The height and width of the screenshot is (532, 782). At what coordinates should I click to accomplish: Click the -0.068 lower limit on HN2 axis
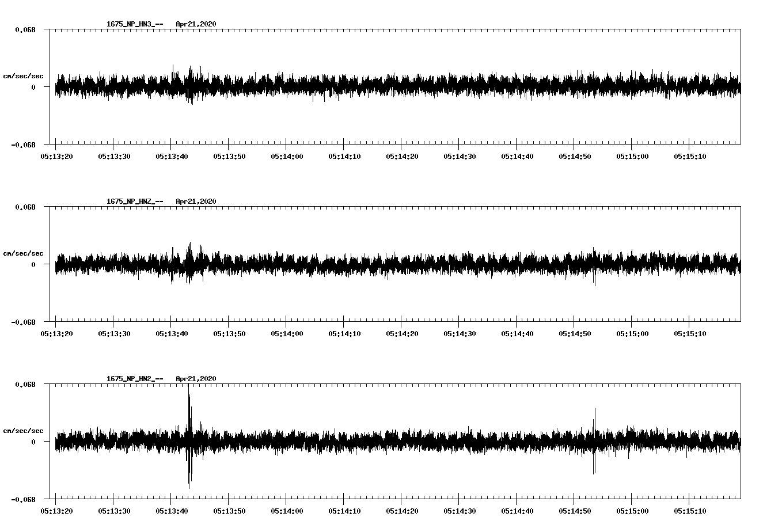(x=23, y=499)
